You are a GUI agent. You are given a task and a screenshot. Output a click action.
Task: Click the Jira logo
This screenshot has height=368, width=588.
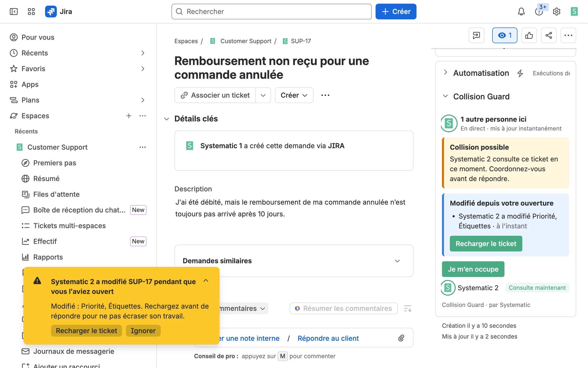point(59,12)
